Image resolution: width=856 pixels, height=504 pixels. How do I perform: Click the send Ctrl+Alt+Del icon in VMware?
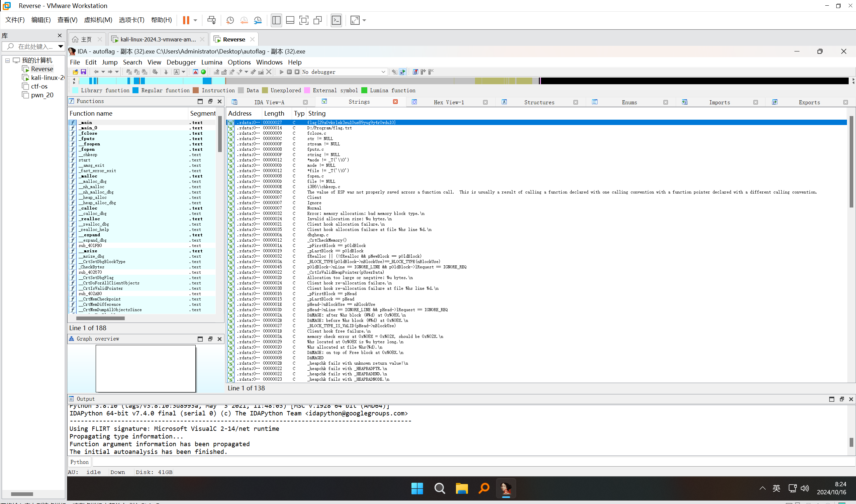211,20
